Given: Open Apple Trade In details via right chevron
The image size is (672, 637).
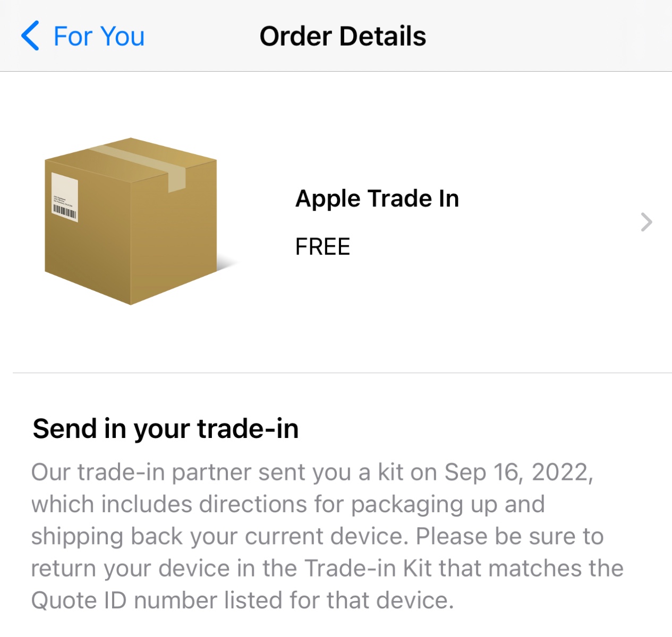Looking at the screenshot, I should tap(646, 222).
